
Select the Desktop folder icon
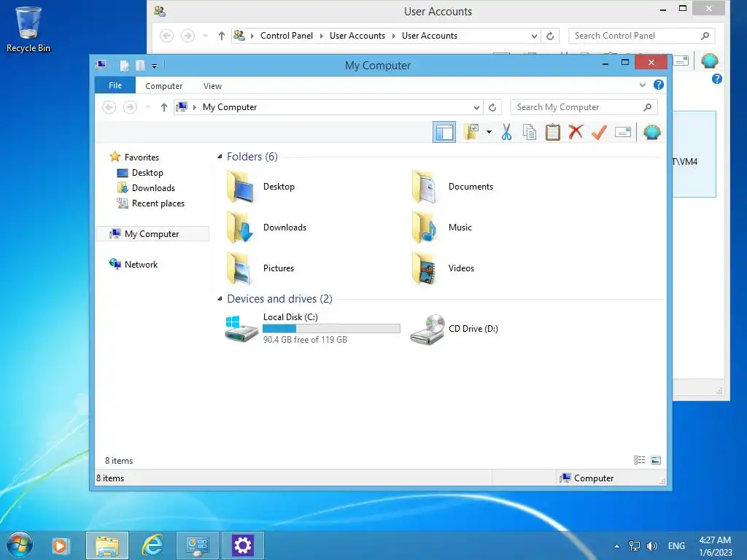[x=239, y=187]
